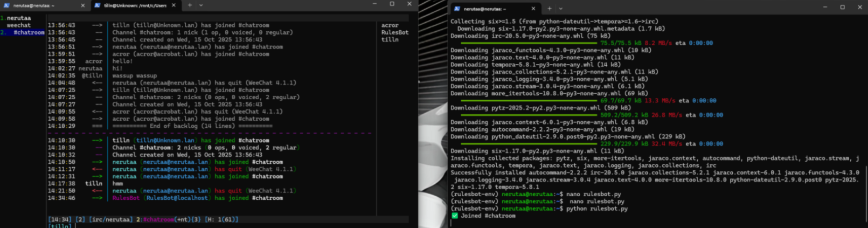Click tilln in the nick list
Image resolution: width=868 pixels, height=228 pixels.
point(390,39)
